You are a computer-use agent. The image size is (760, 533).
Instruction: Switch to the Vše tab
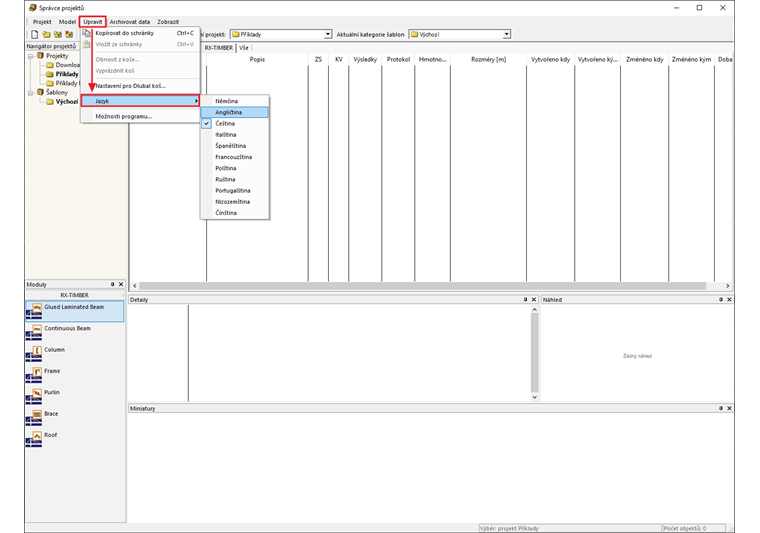(x=244, y=48)
